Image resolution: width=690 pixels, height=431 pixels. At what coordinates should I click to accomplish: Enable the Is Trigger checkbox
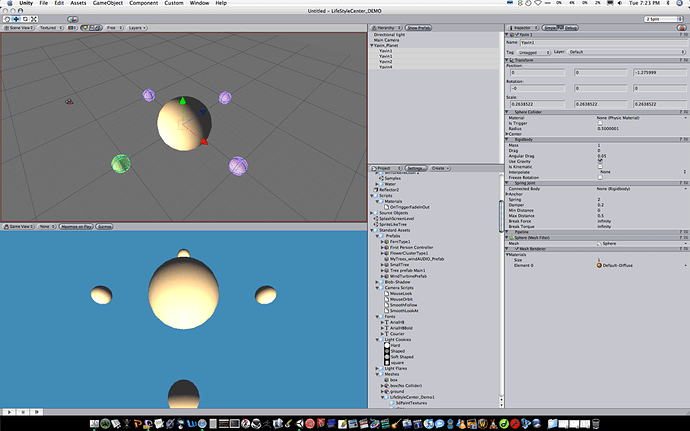tap(599, 123)
